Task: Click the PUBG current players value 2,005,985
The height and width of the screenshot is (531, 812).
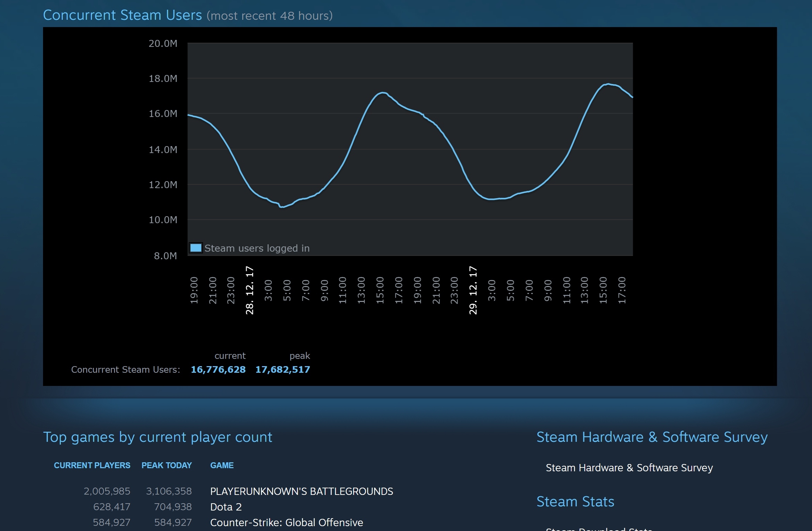Action: [107, 491]
